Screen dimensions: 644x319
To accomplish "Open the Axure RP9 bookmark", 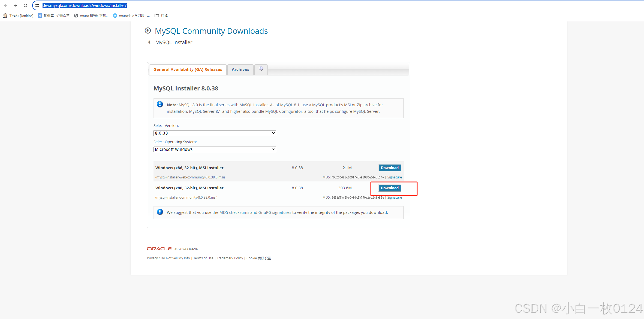I will (91, 16).
